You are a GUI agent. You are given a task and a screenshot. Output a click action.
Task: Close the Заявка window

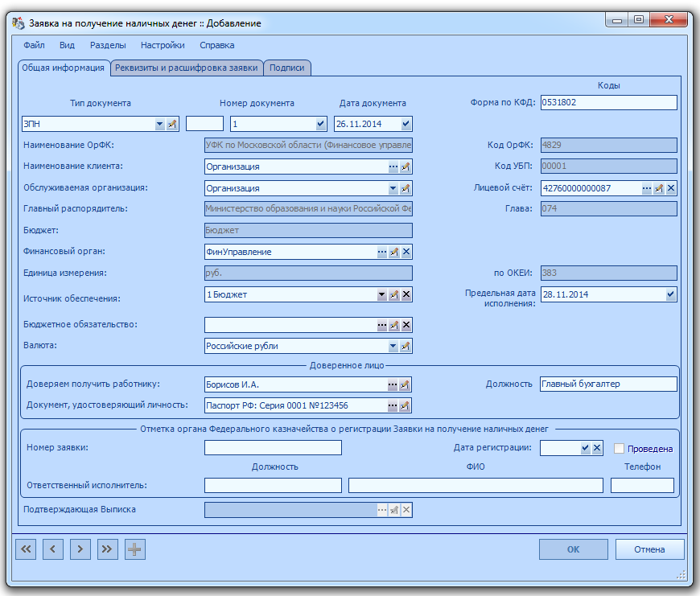tap(669, 19)
